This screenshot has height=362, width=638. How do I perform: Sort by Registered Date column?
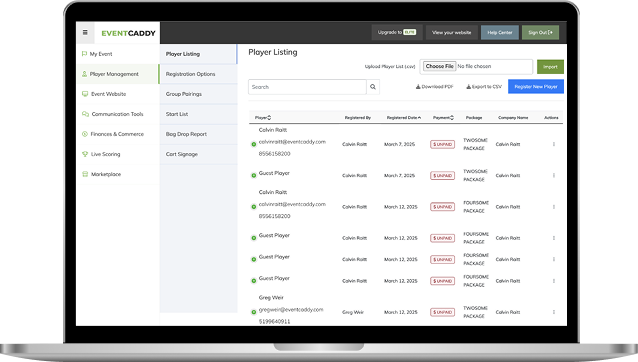click(x=404, y=118)
